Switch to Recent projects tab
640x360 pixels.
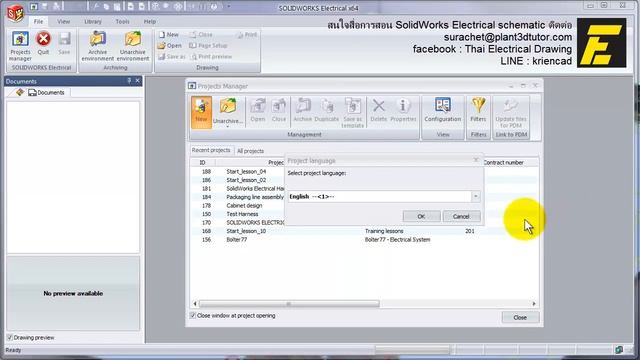211,150
